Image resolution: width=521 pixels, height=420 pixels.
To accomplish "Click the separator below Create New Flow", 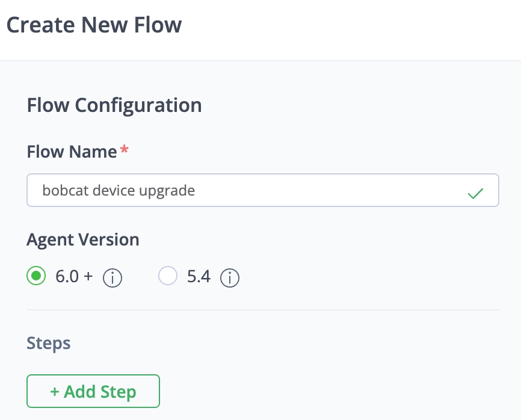I will [260, 61].
